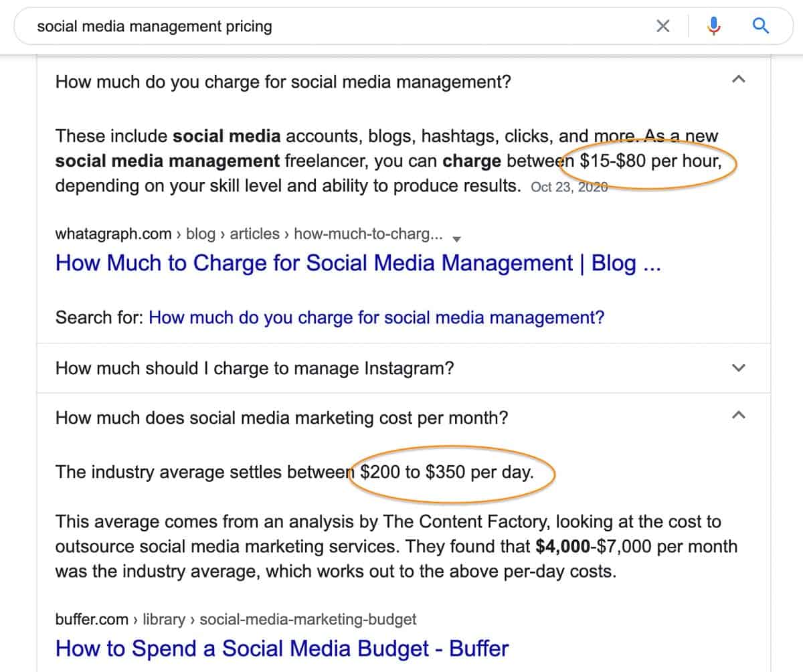Click the blue magnifying glass search icon
This screenshot has height=672, width=803.
point(761,25)
